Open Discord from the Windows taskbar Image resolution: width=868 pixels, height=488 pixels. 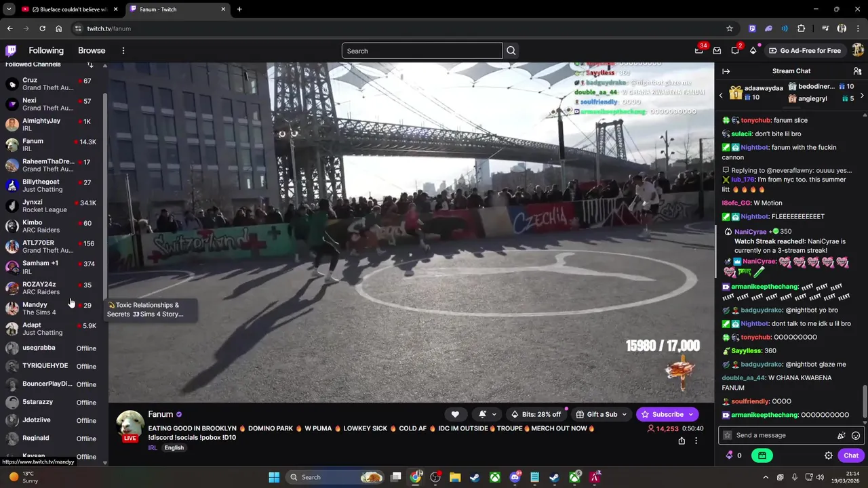(x=515, y=477)
